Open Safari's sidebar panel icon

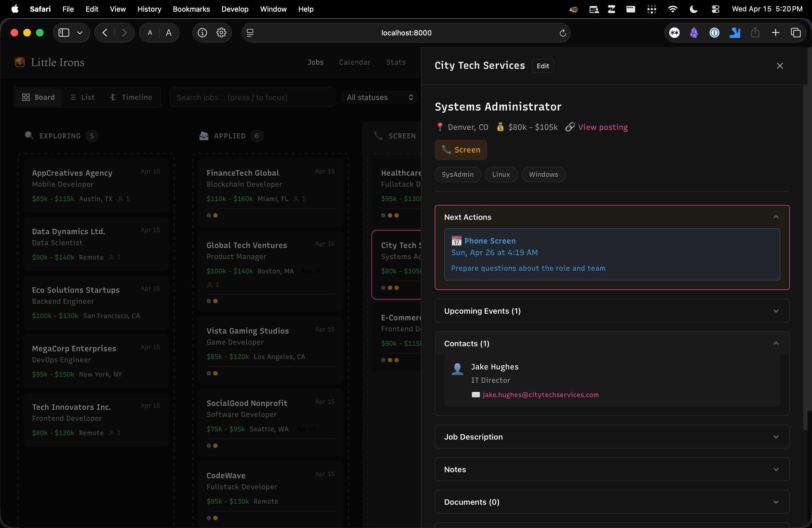(x=64, y=33)
